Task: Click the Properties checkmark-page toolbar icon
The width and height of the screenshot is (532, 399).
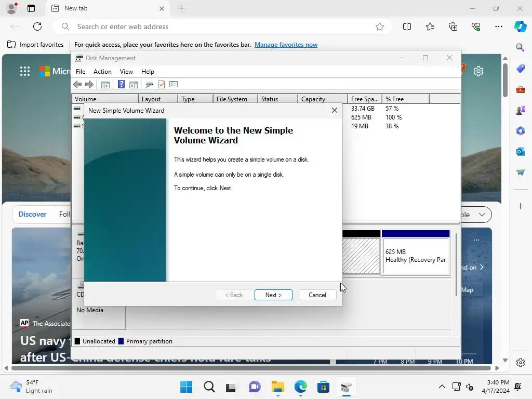Action: click(x=162, y=85)
